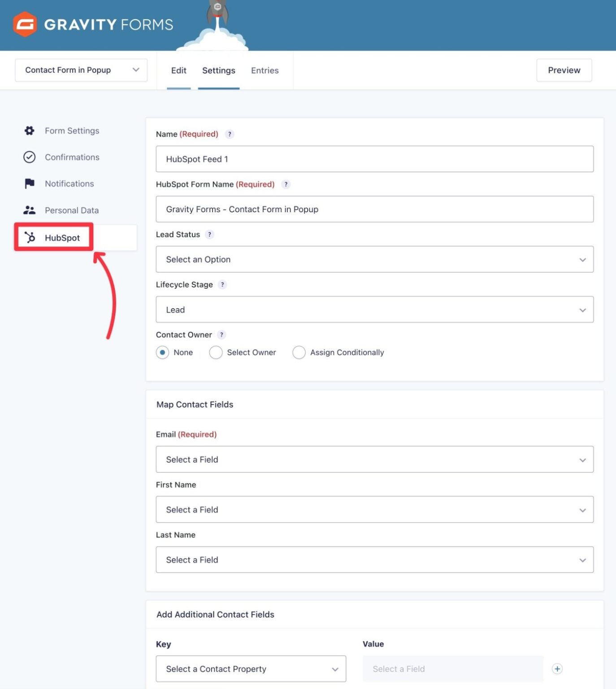
Task: Select the None contact owner option
Action: click(162, 353)
